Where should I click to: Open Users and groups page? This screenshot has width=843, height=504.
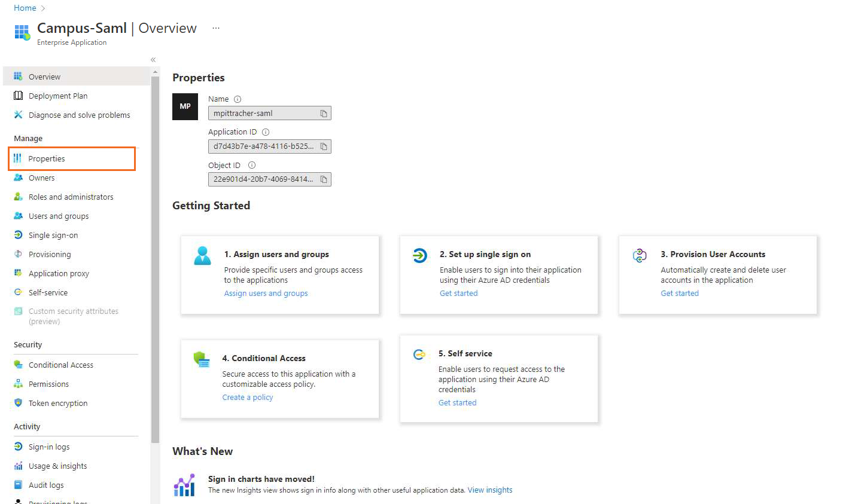click(59, 216)
